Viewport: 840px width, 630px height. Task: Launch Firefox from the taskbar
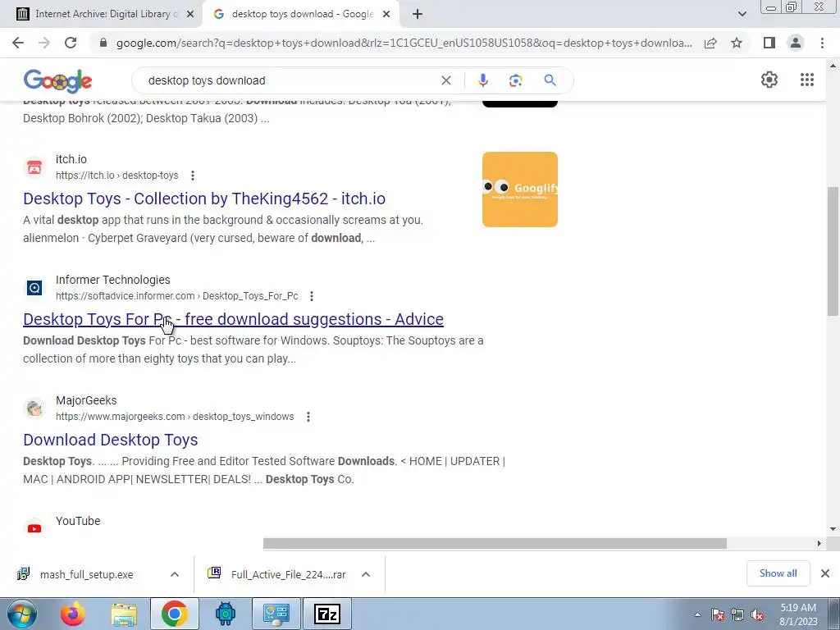pyautogui.click(x=73, y=614)
